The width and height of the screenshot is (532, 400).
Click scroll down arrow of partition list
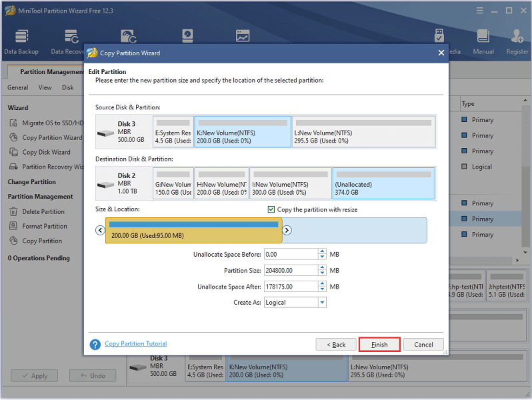(x=525, y=253)
